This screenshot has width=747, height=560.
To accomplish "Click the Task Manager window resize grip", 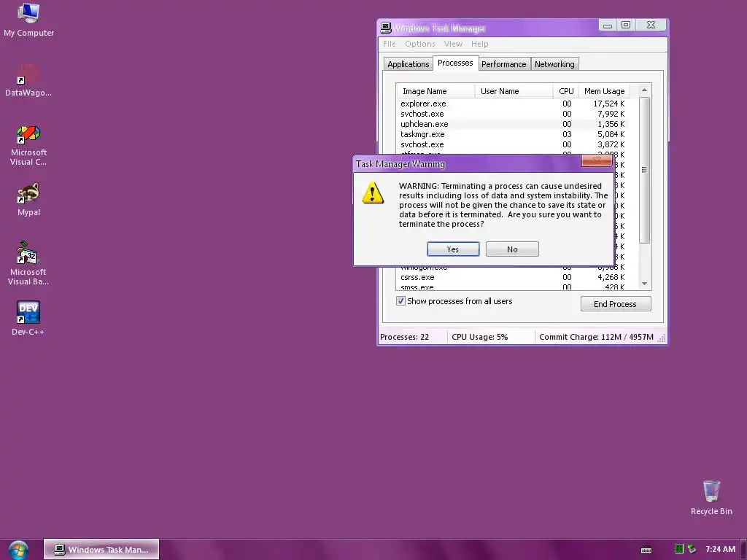I will pyautogui.click(x=662, y=338).
